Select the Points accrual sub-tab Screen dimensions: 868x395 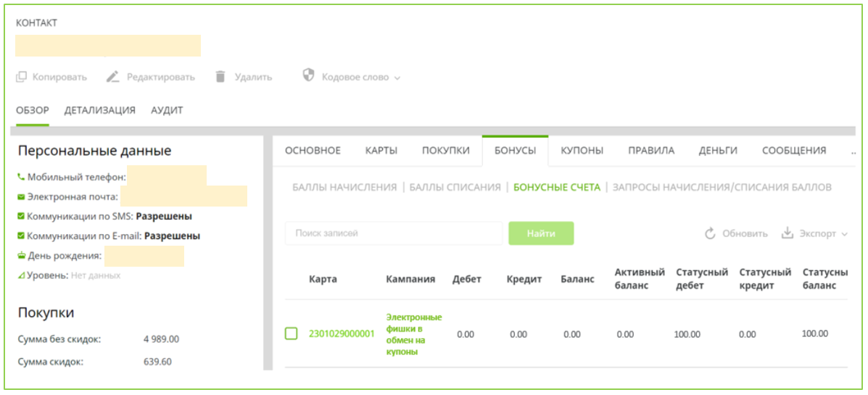pyautogui.click(x=344, y=187)
